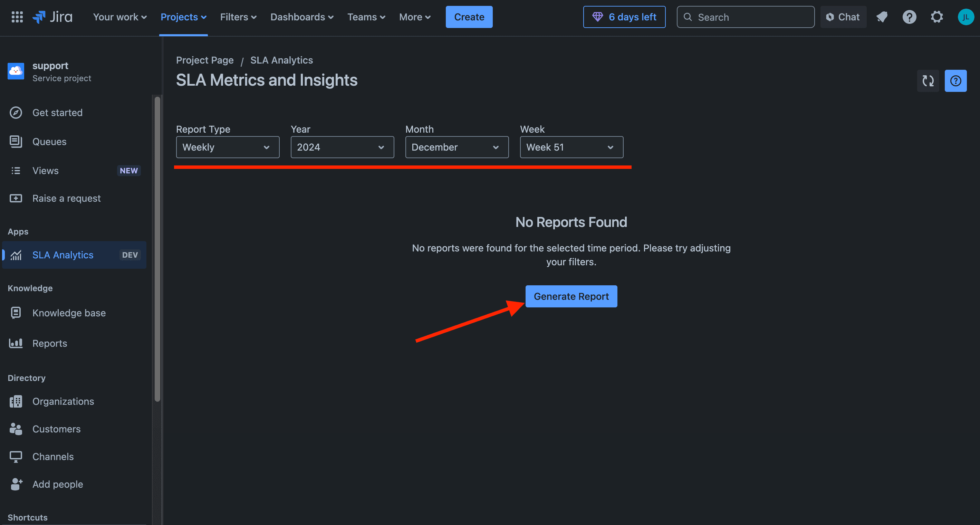Click the SLA Analytics chart icon
Image resolution: width=980 pixels, height=525 pixels.
[16, 255]
